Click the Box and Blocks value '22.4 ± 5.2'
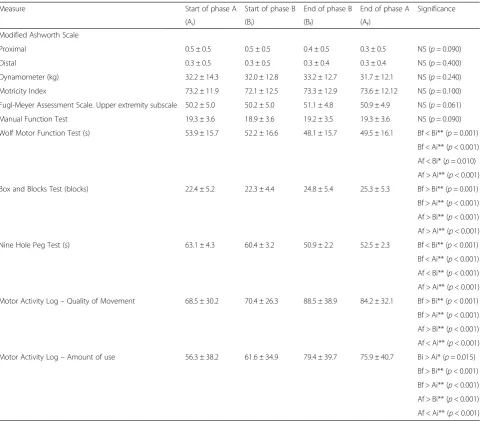481x421 pixels. [200, 189]
